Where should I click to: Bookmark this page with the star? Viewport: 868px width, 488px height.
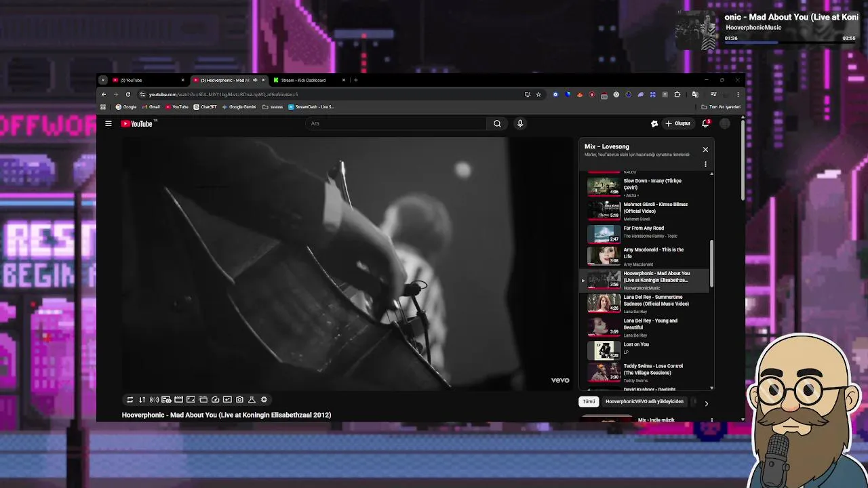538,94
